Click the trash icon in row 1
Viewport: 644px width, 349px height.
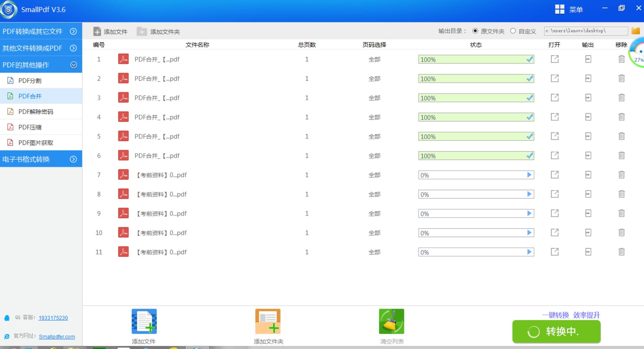tap(622, 59)
